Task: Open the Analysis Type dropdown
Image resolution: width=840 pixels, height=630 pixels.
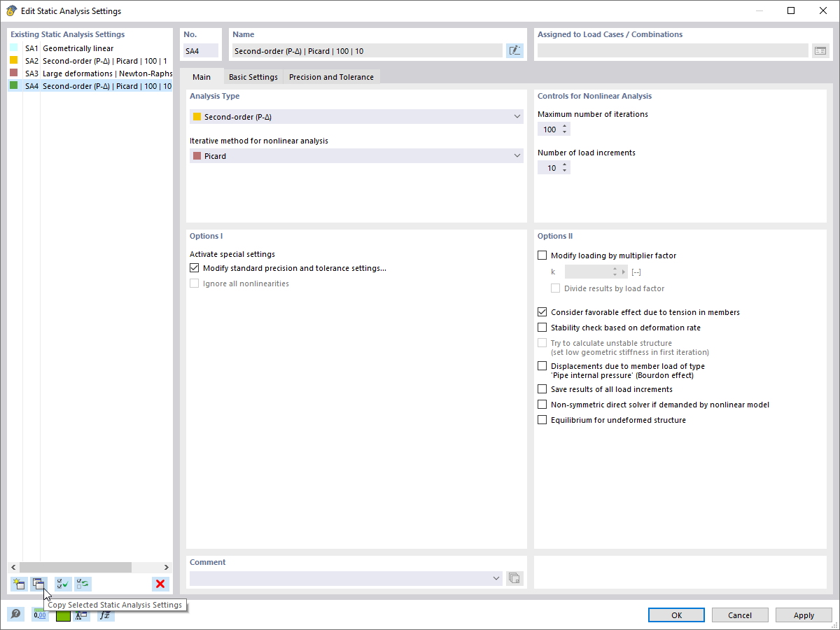Action: pyautogui.click(x=517, y=116)
